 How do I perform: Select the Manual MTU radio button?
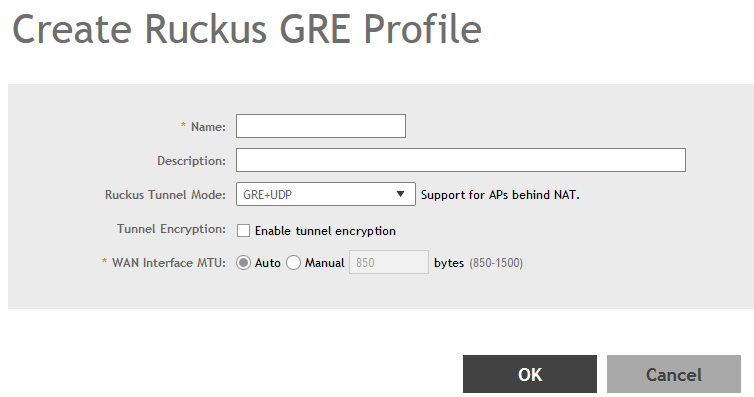pos(293,263)
